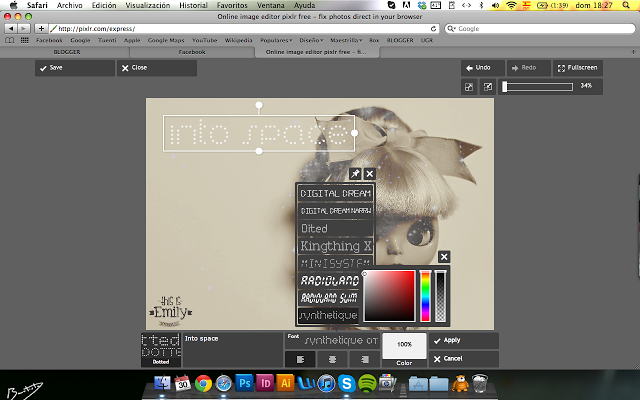Launch Photoshop from the dock
Viewport: 640px width, 400px height.
coord(246,383)
